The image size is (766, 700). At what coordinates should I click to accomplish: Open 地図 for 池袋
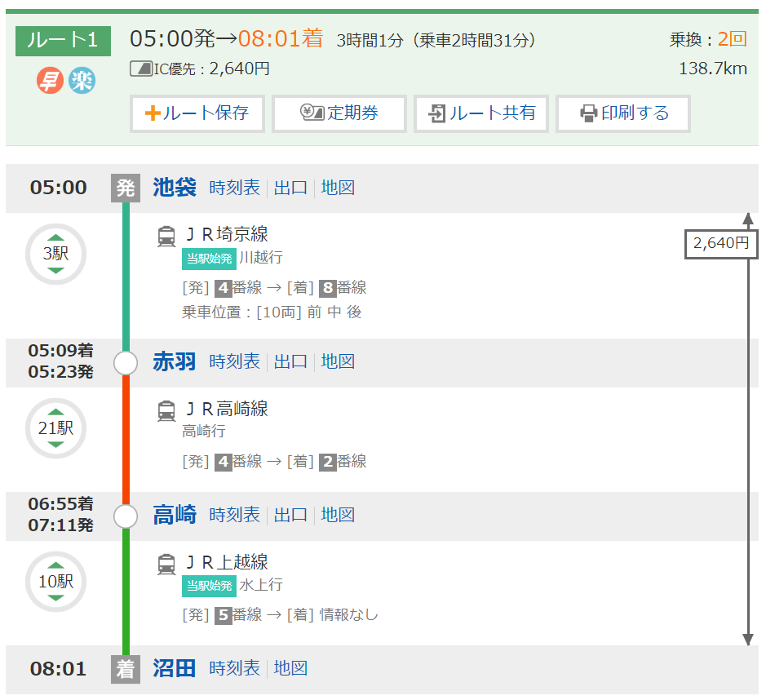(x=338, y=188)
